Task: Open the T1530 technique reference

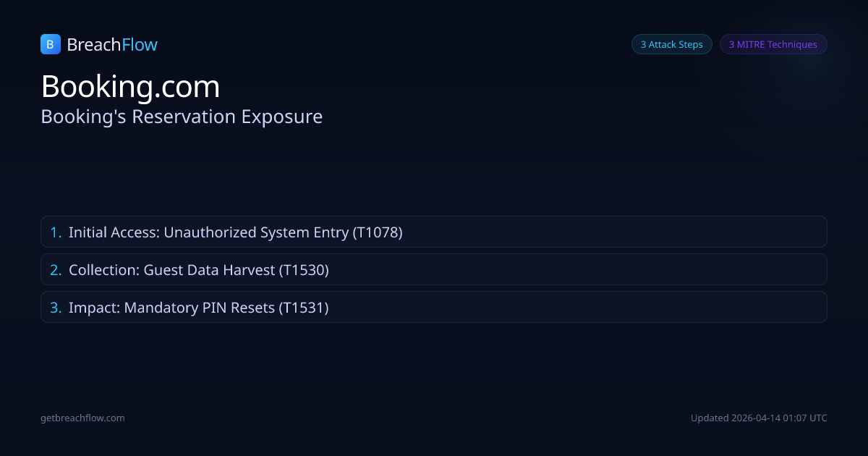Action: coord(304,270)
